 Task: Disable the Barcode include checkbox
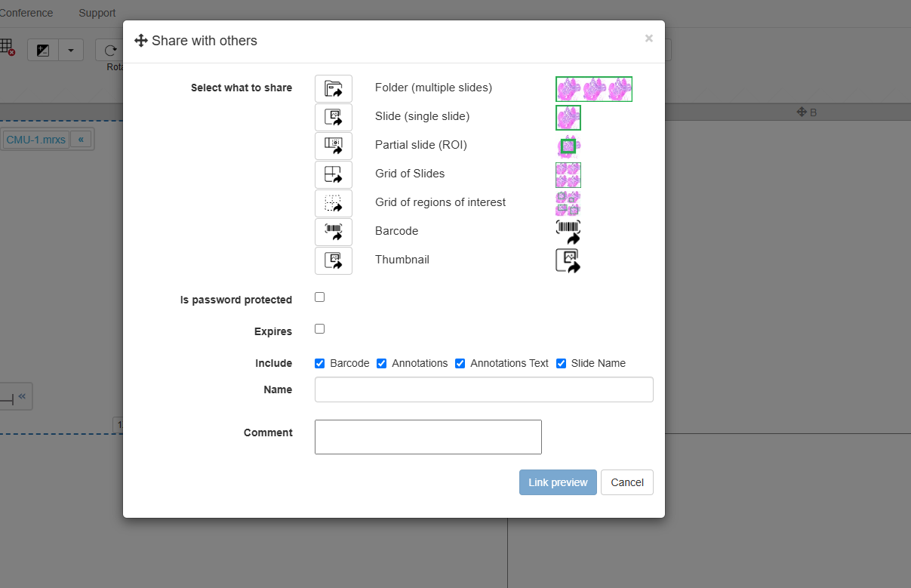click(320, 363)
